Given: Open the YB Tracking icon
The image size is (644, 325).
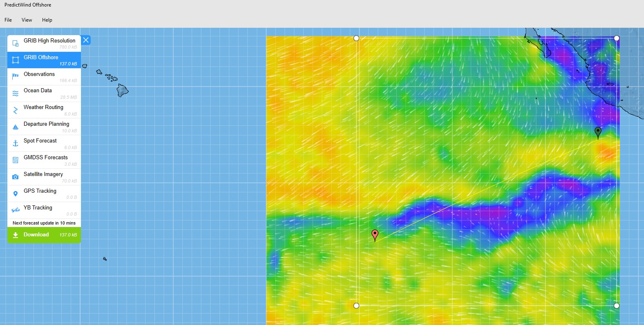Looking at the screenshot, I should point(16,210).
